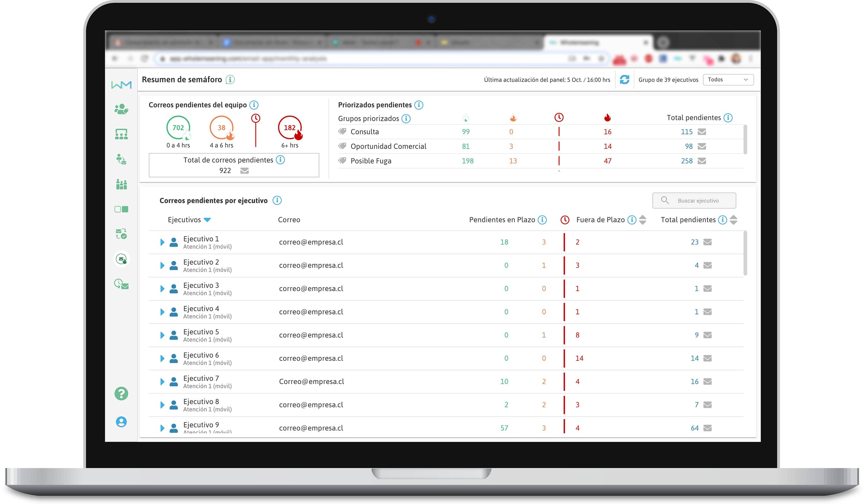Open info icon for Correos pendientes del equipo
The image size is (863, 504).
click(x=254, y=105)
